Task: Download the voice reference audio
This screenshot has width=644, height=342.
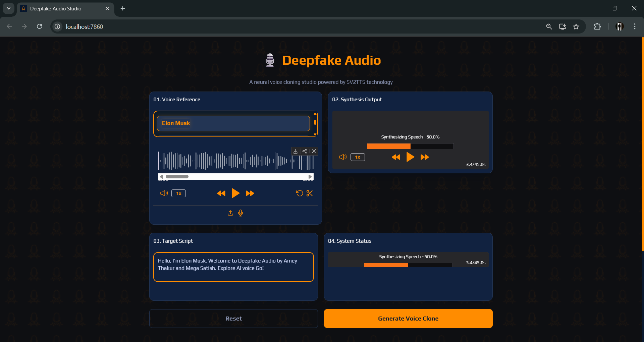Action: [x=296, y=151]
